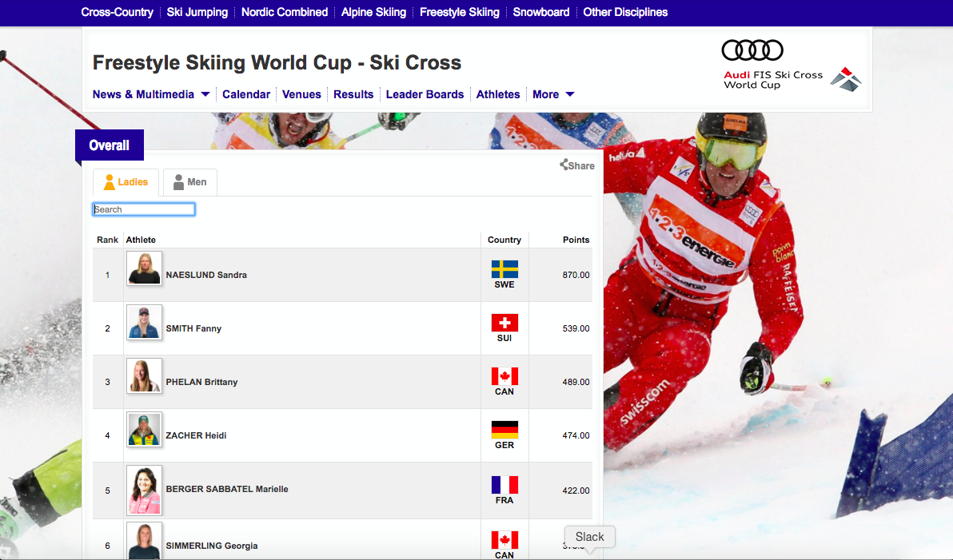
Task: Click the Share icon
Action: click(x=564, y=165)
